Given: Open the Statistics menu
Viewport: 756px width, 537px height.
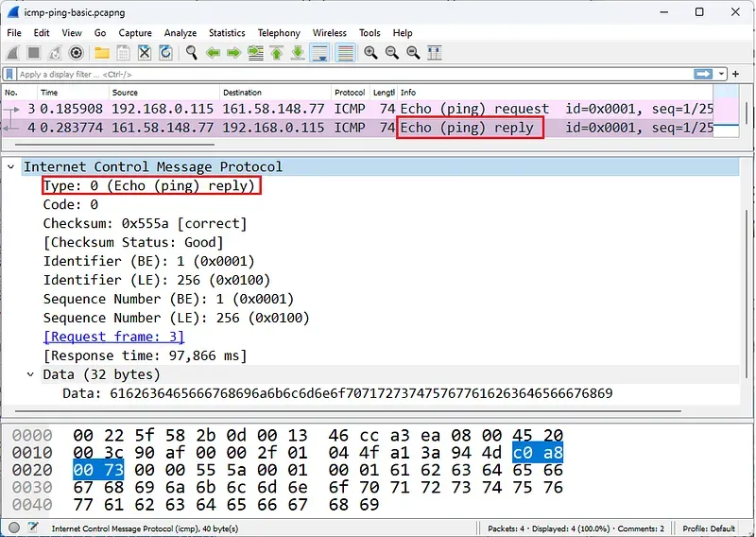Looking at the screenshot, I should pos(227,33).
